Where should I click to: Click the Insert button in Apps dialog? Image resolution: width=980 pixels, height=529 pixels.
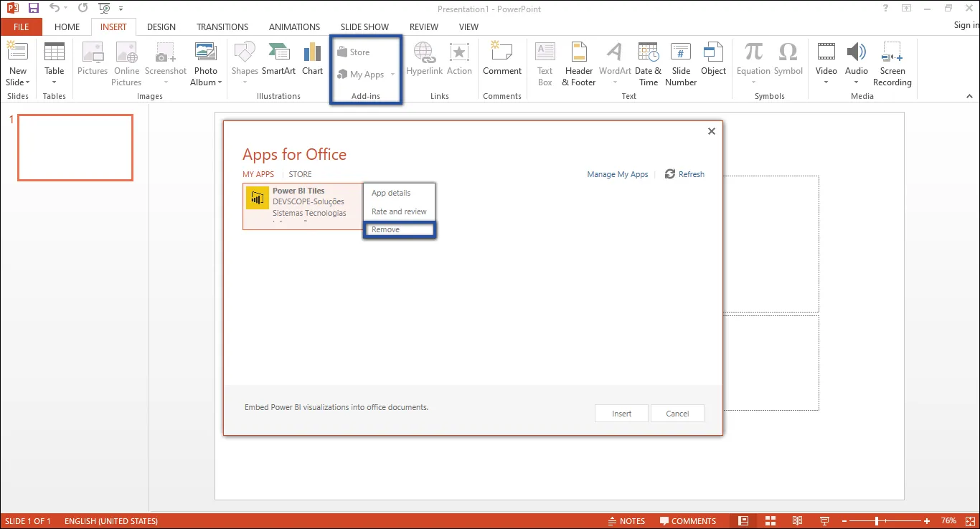point(621,413)
